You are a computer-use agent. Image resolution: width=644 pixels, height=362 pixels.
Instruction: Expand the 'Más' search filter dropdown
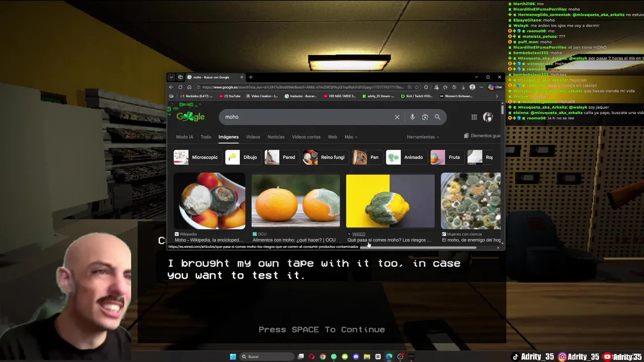351,137
